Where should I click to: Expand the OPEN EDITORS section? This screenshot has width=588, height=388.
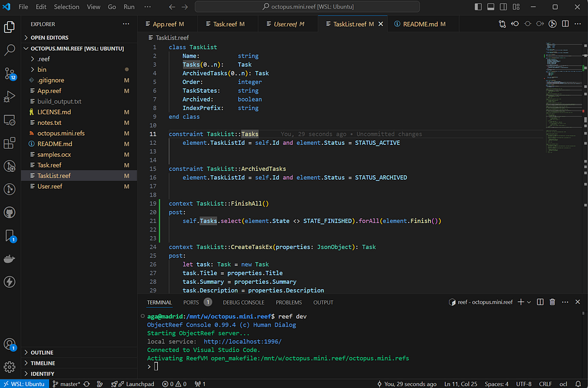coord(49,38)
